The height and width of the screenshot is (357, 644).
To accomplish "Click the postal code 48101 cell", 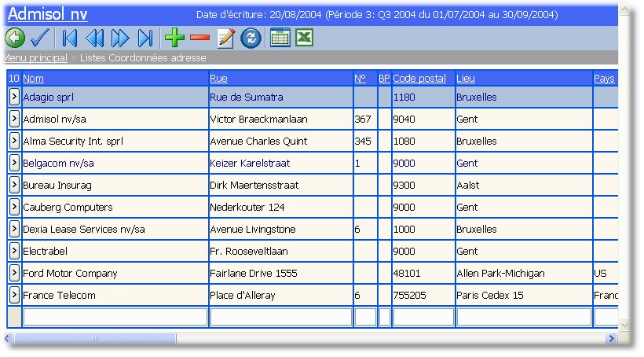I will (x=423, y=273).
